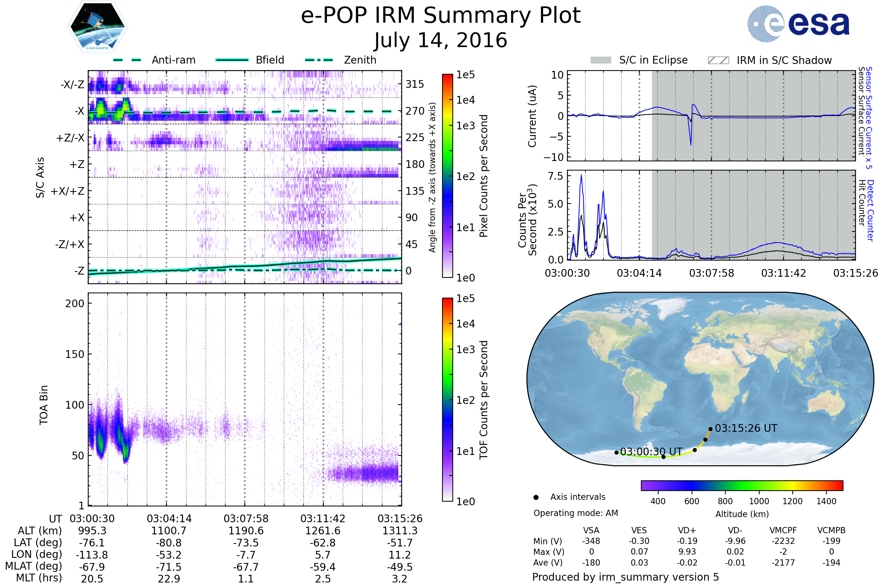882x588 pixels.
Task: Click the ESA logo
Action: pyautogui.click(x=799, y=24)
